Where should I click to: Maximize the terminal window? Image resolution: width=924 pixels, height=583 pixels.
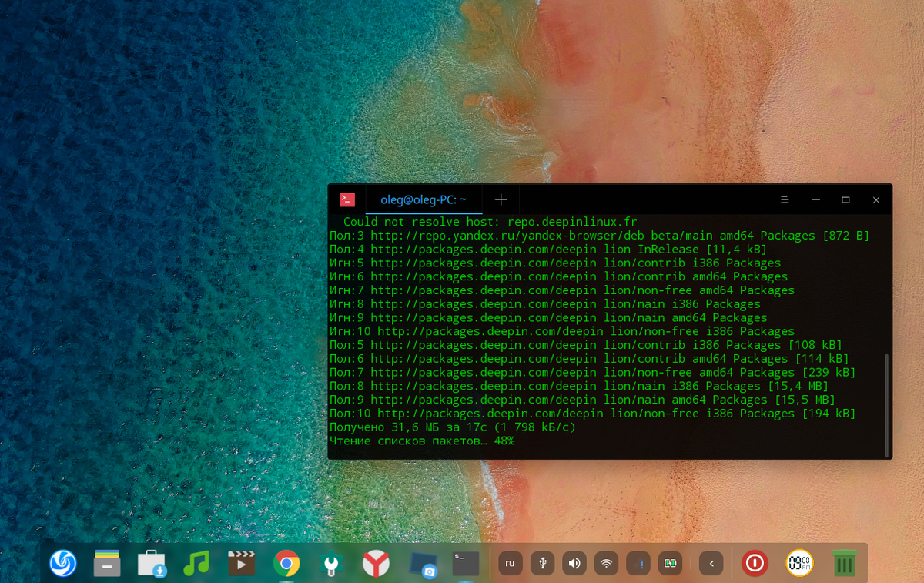point(845,199)
